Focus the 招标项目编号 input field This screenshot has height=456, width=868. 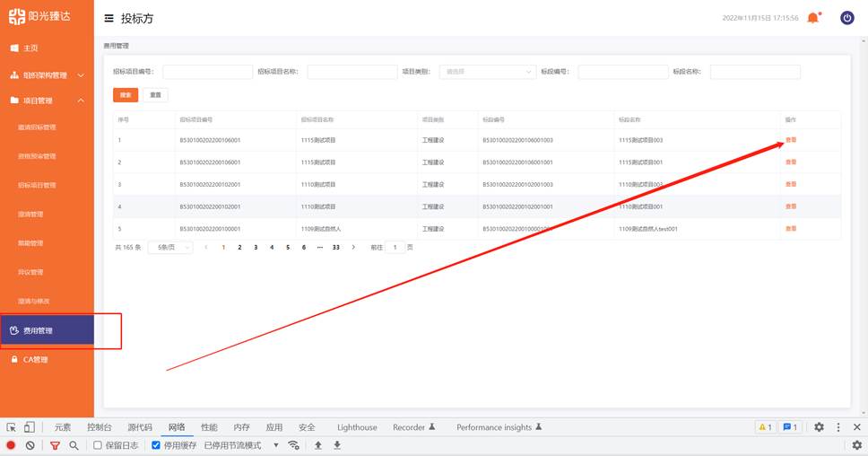click(x=208, y=72)
